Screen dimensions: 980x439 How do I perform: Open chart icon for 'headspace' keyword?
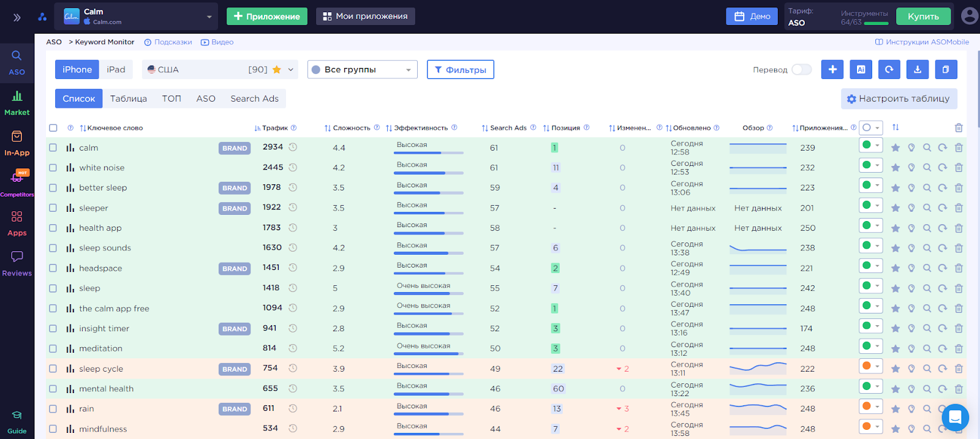(x=70, y=268)
